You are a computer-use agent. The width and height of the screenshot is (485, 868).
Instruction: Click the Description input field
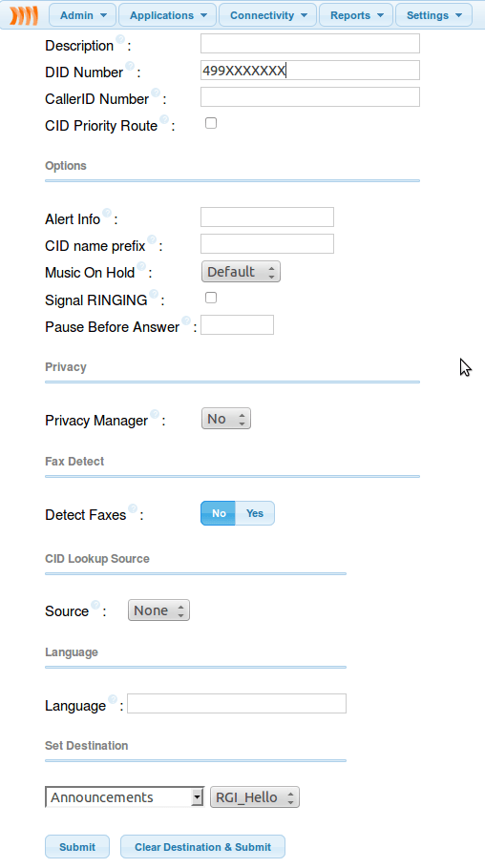point(310,44)
